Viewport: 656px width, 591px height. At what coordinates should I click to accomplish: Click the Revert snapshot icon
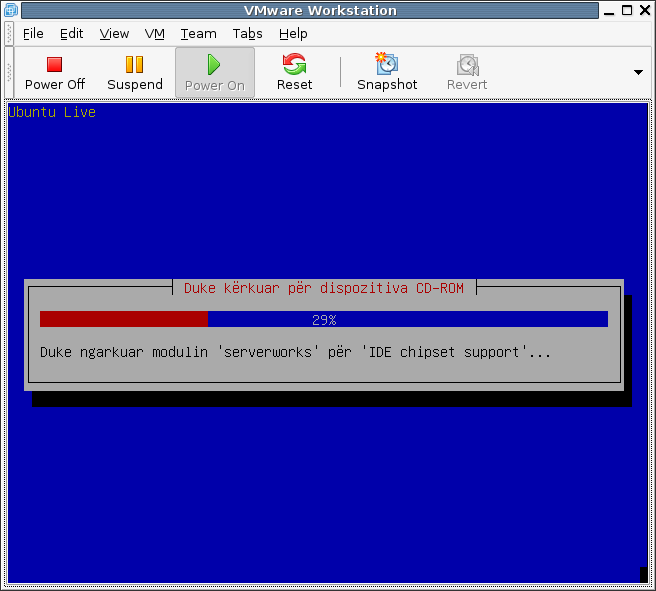(x=468, y=65)
